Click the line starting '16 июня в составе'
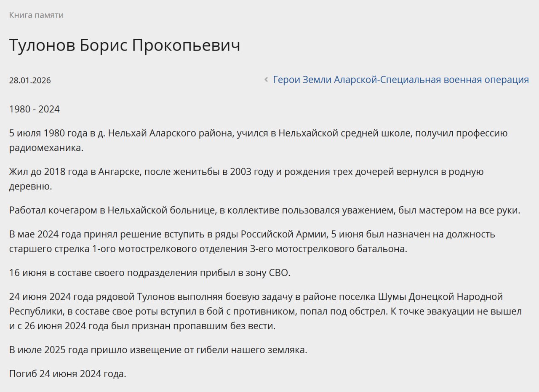539x392 pixels. point(149,273)
